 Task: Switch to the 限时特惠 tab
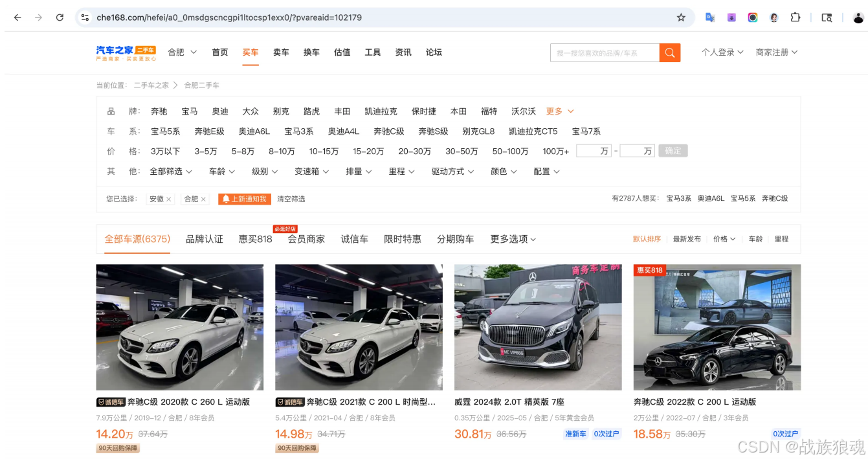coord(403,239)
